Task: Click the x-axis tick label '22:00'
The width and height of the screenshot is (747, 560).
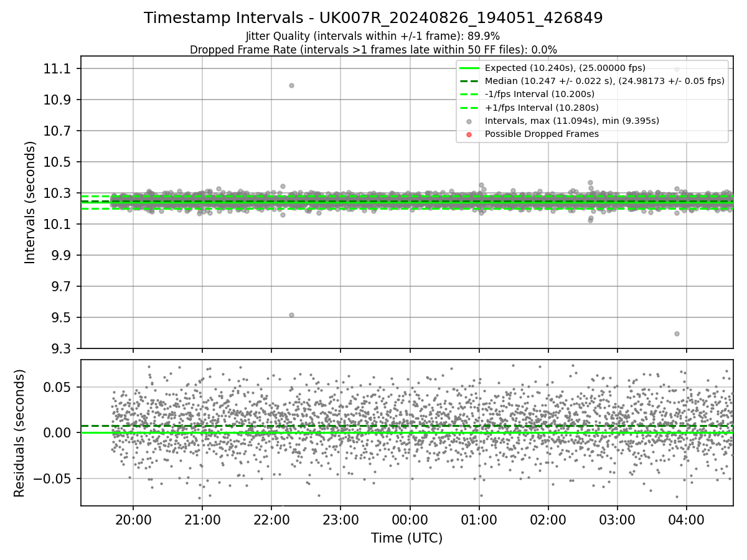Action: (x=271, y=520)
